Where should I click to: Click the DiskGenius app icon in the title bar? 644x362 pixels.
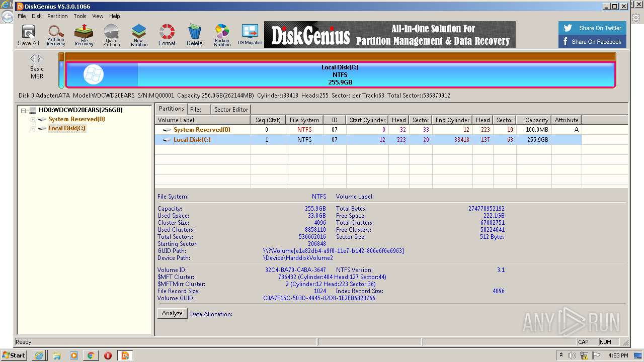[x=20, y=7]
